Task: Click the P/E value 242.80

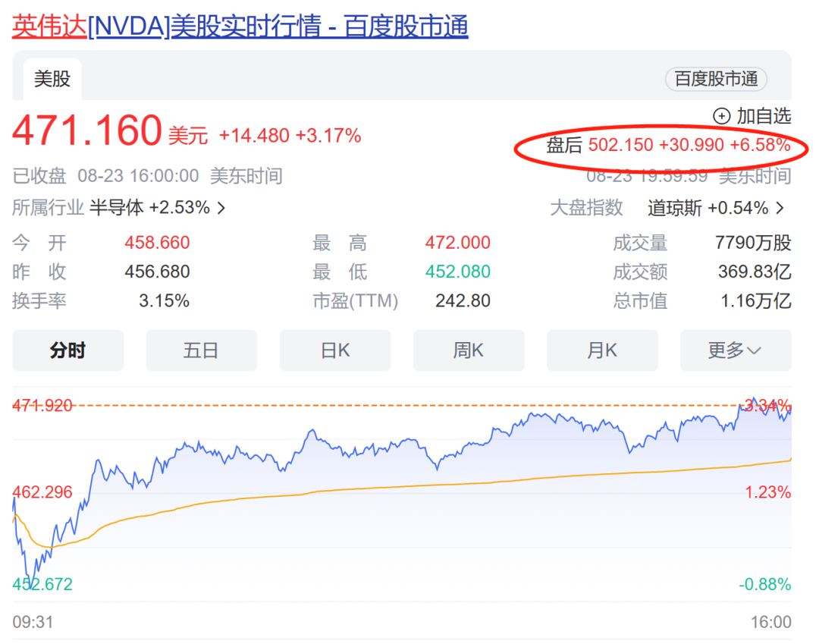Action: [x=463, y=301]
